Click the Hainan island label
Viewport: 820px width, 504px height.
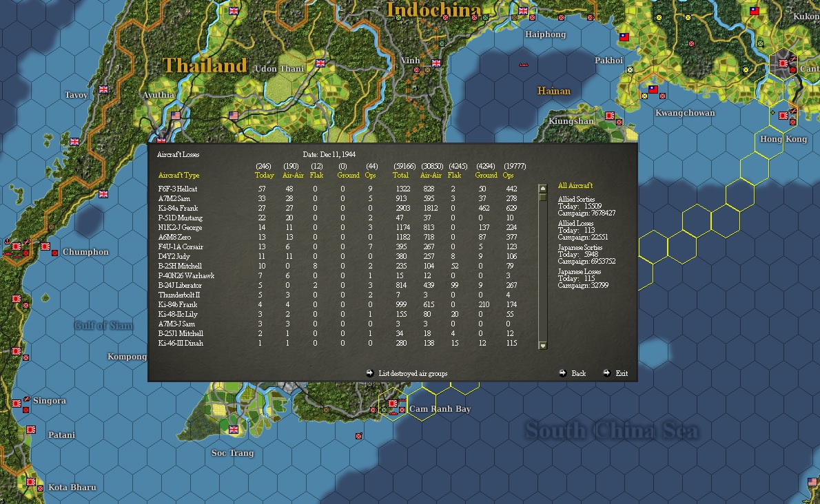pyautogui.click(x=554, y=91)
